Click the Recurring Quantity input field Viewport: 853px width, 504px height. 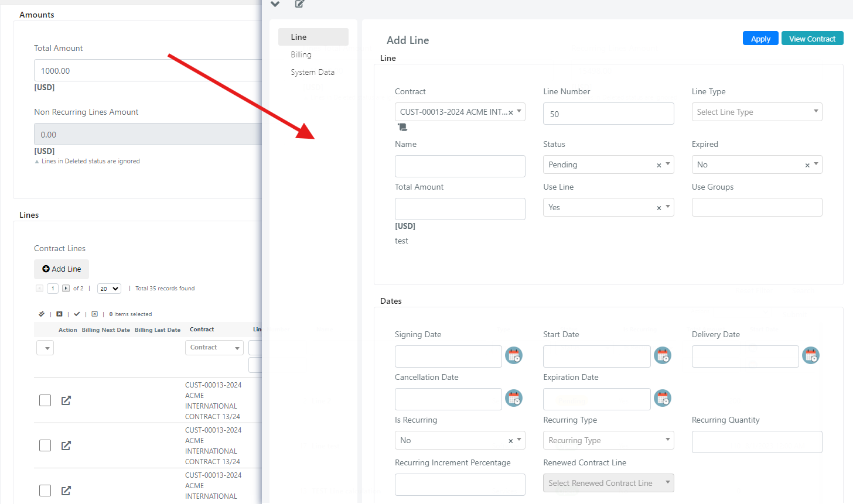pyautogui.click(x=757, y=442)
